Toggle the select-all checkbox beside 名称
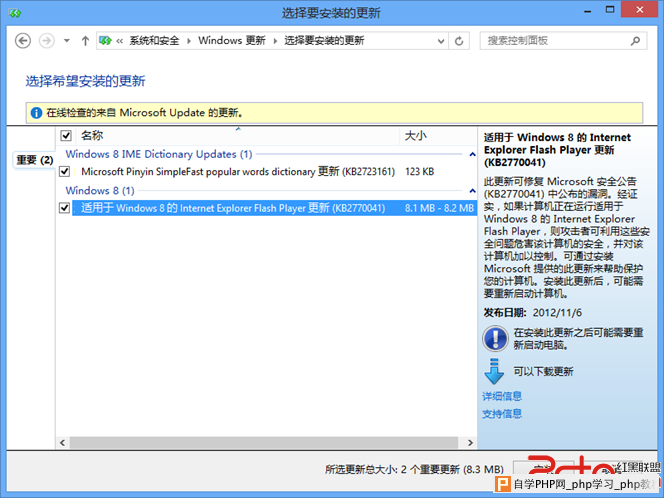This screenshot has height=498, width=664. 66,136
